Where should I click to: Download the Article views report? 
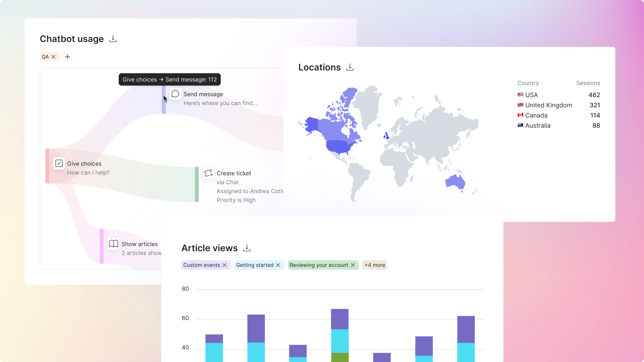(x=247, y=248)
